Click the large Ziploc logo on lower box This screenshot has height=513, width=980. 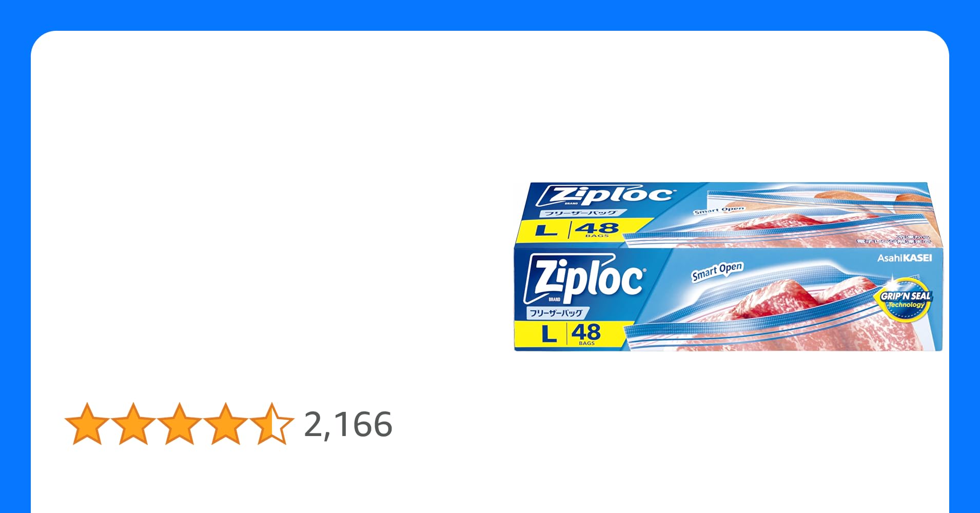pos(585,279)
